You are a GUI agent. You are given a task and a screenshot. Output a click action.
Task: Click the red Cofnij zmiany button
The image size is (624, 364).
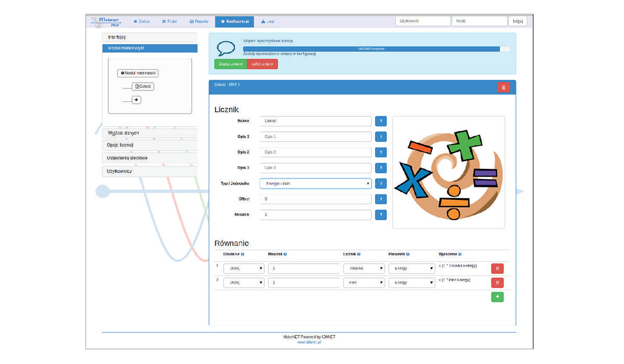263,64
